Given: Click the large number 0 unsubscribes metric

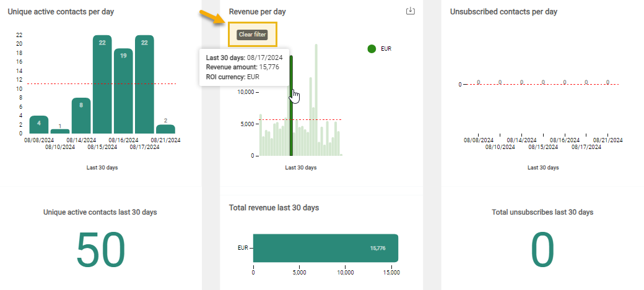Looking at the screenshot, I should tap(542, 250).
